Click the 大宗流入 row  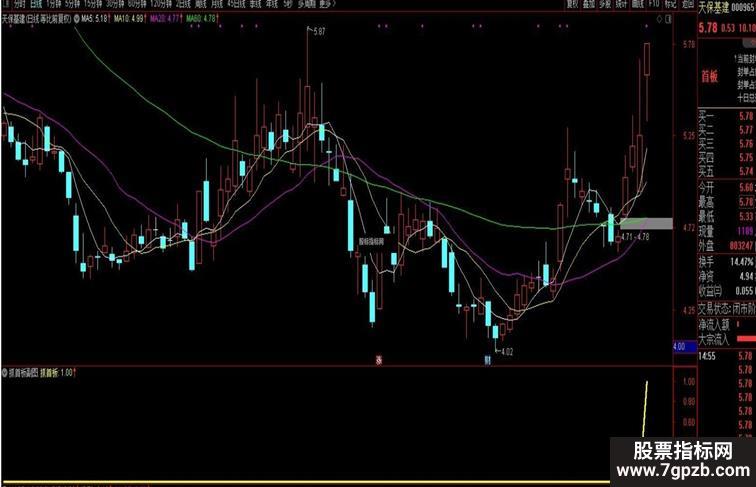click(x=727, y=339)
